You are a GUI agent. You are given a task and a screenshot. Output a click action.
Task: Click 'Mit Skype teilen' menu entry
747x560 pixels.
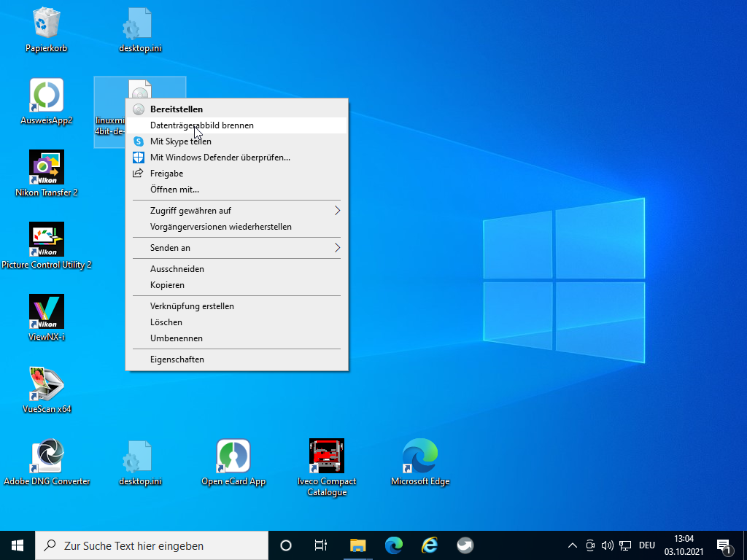[181, 141]
